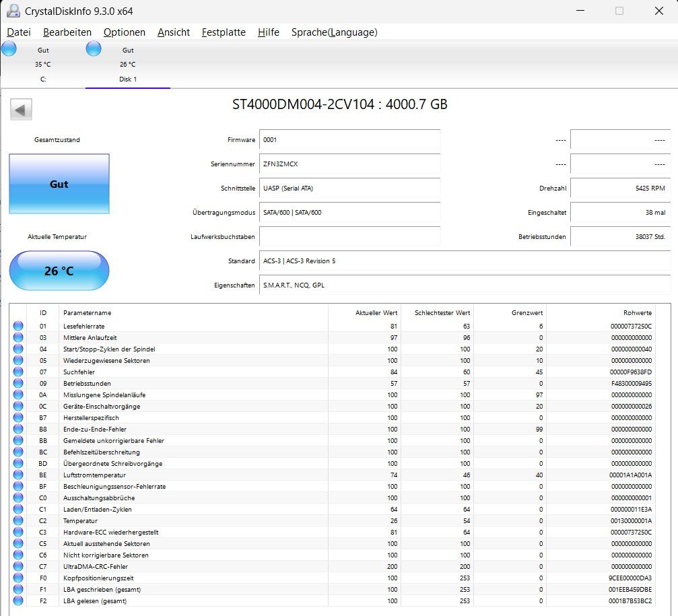Select the Disk 1 health status orb
The height and width of the screenshot is (616, 678).
94,49
